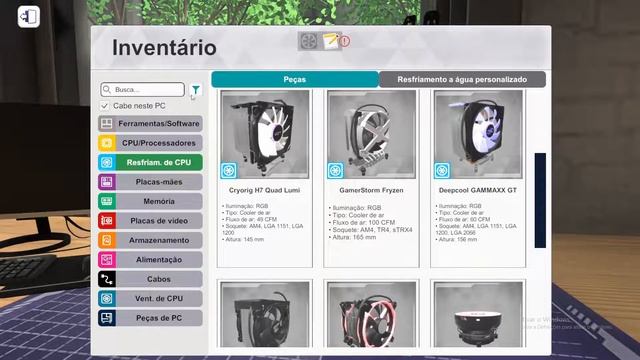This screenshot has width=640, height=360.
Task: Toggle the Cabe neste PC checkbox
Action: (x=104, y=106)
